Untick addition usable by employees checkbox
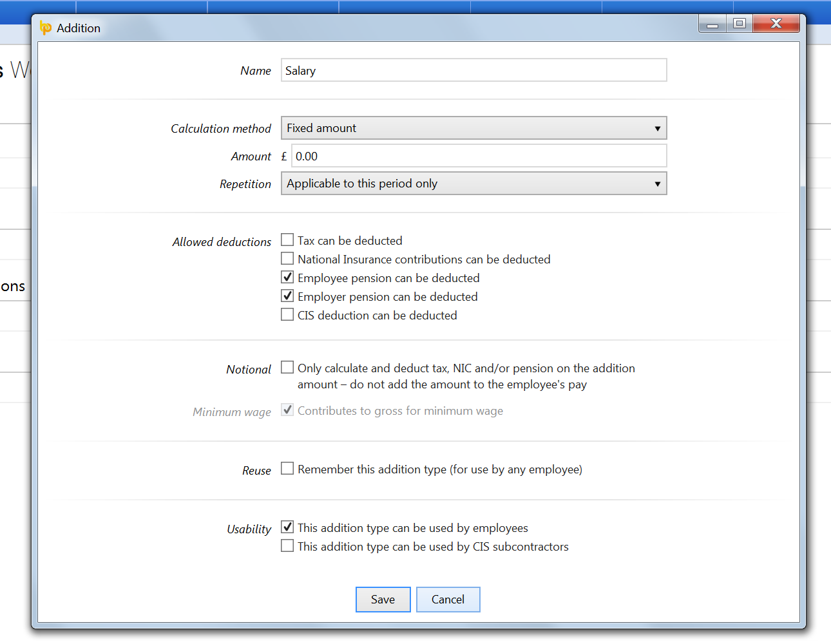Image resolution: width=831 pixels, height=644 pixels. pos(287,527)
